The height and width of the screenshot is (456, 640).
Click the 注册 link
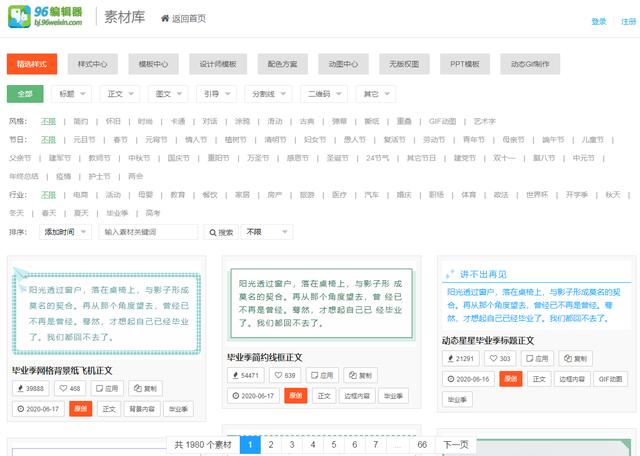(x=629, y=22)
